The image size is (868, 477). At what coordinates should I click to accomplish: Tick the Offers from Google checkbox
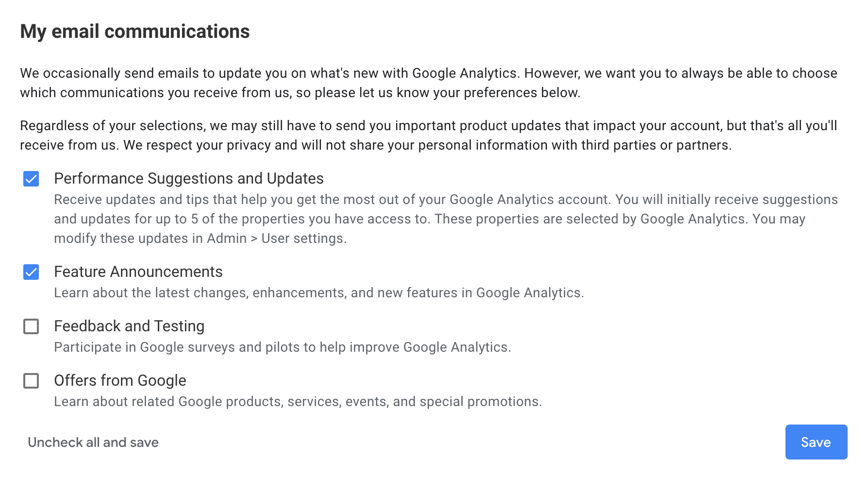tap(31, 381)
